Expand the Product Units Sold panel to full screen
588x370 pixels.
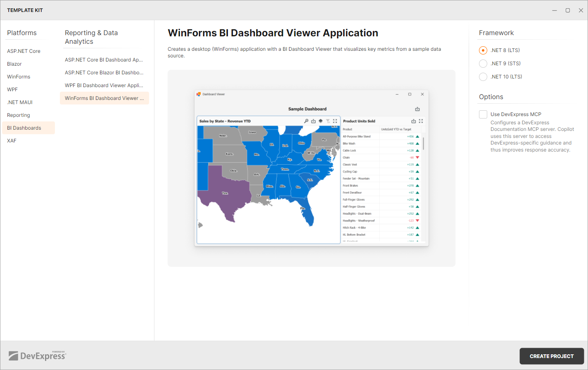421,121
